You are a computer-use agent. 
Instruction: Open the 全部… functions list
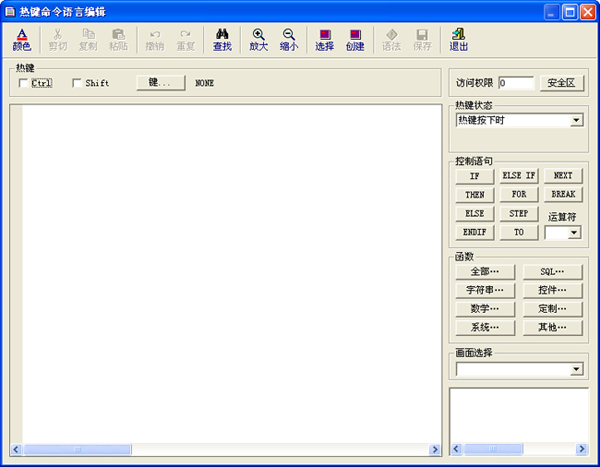(485, 272)
